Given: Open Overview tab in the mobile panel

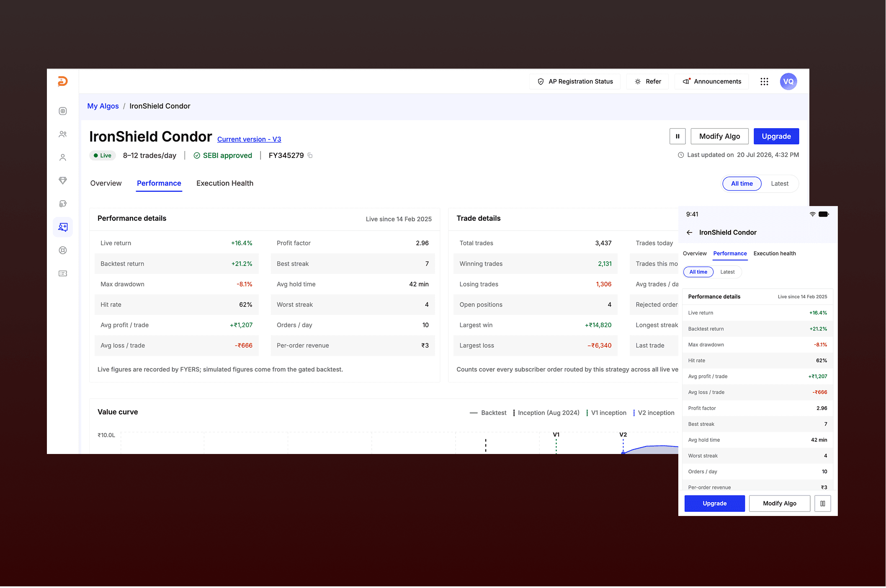Looking at the screenshot, I should coord(695,253).
